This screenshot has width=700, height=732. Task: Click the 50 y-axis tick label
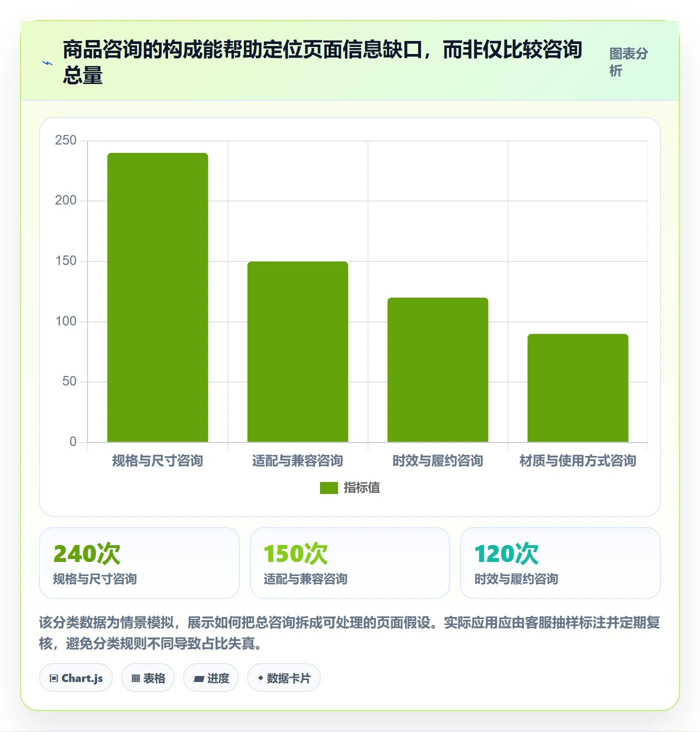(x=69, y=381)
